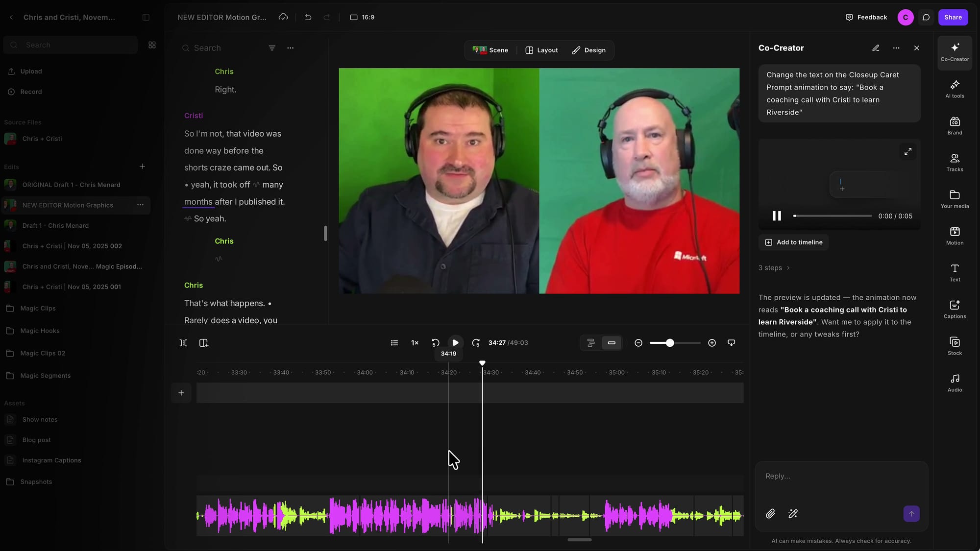
Task: Click the add scene icon in timeline toolbar
Action: pos(204,343)
